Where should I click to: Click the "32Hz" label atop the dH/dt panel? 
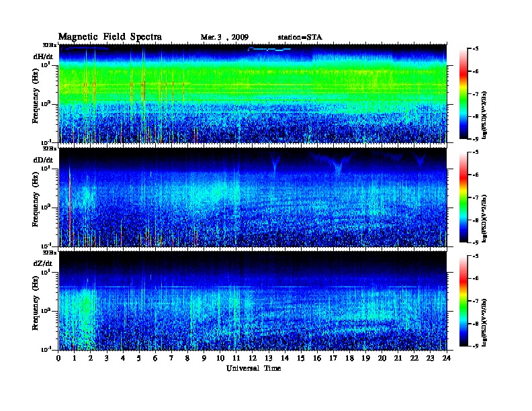click(x=50, y=45)
